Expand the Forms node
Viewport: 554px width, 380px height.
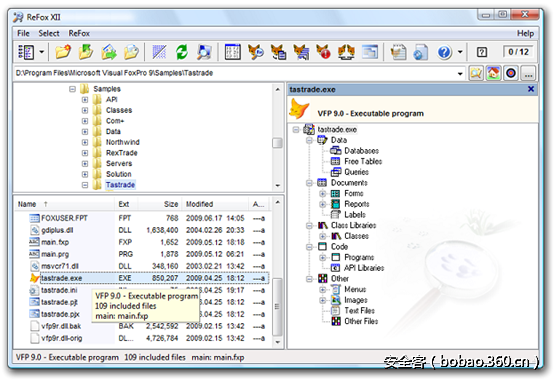(323, 194)
